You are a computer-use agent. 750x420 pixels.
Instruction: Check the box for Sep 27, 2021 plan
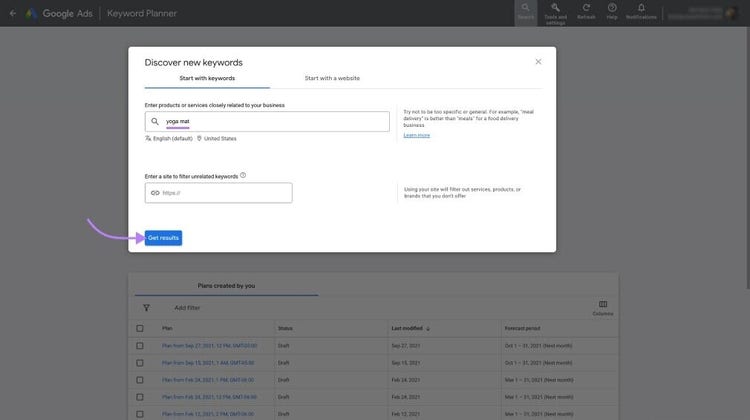pos(140,345)
